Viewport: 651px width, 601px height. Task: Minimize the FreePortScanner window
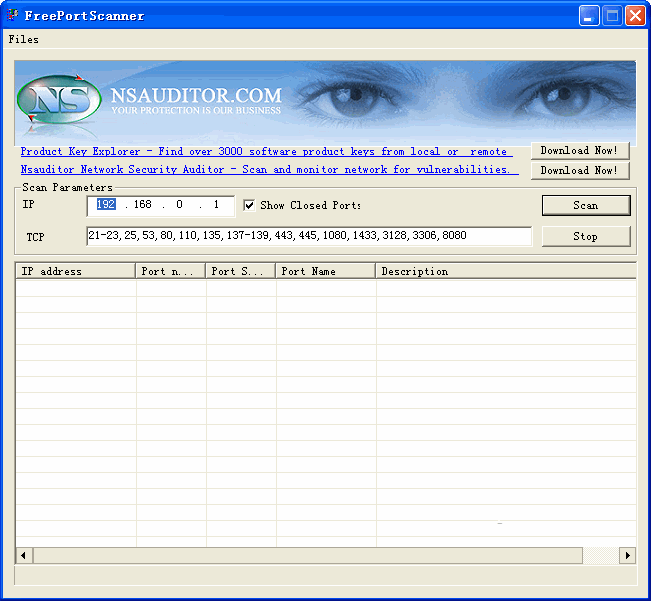589,16
